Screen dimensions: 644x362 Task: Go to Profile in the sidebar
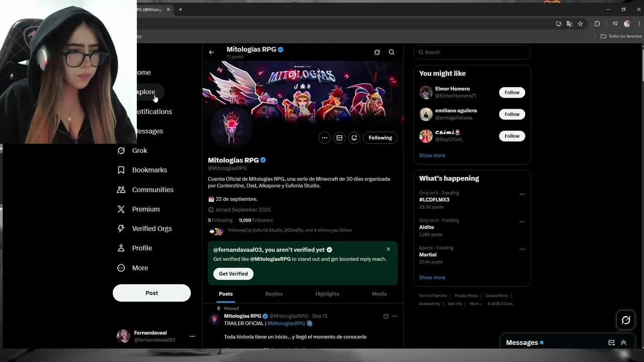[134, 248]
